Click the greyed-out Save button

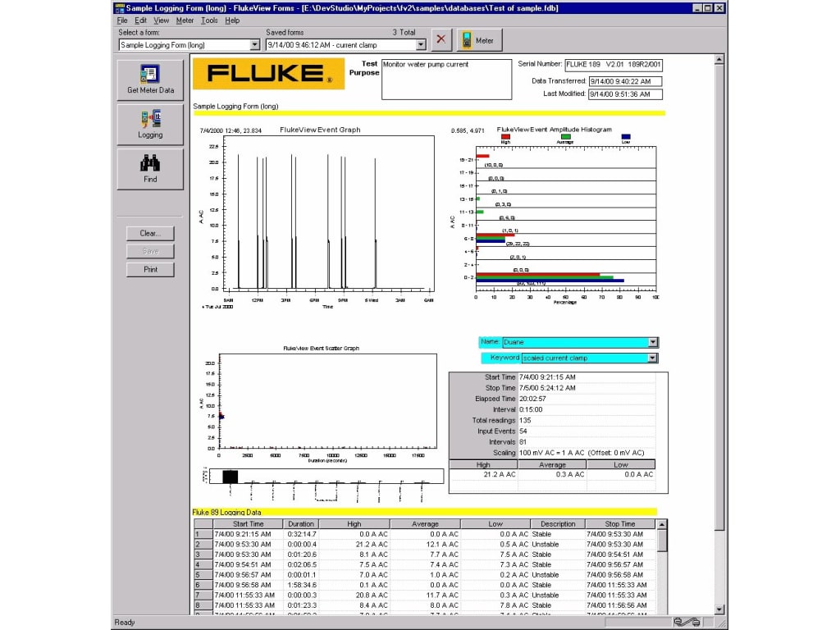click(150, 251)
